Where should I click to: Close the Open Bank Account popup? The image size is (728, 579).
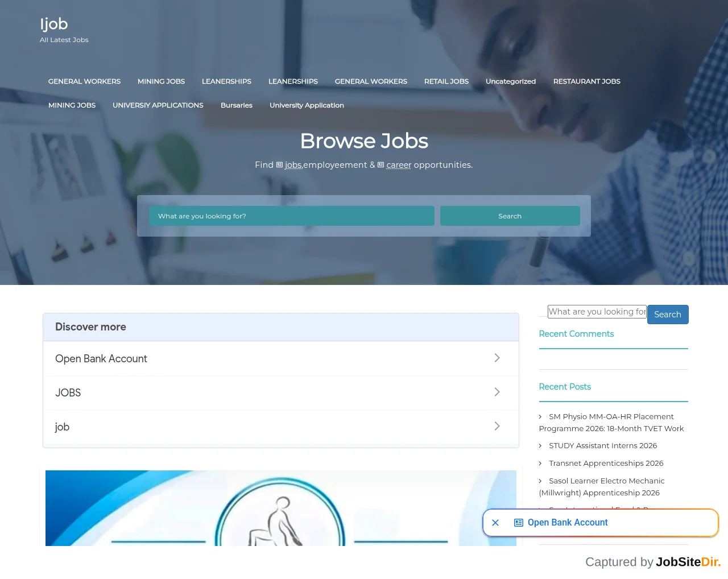click(495, 523)
